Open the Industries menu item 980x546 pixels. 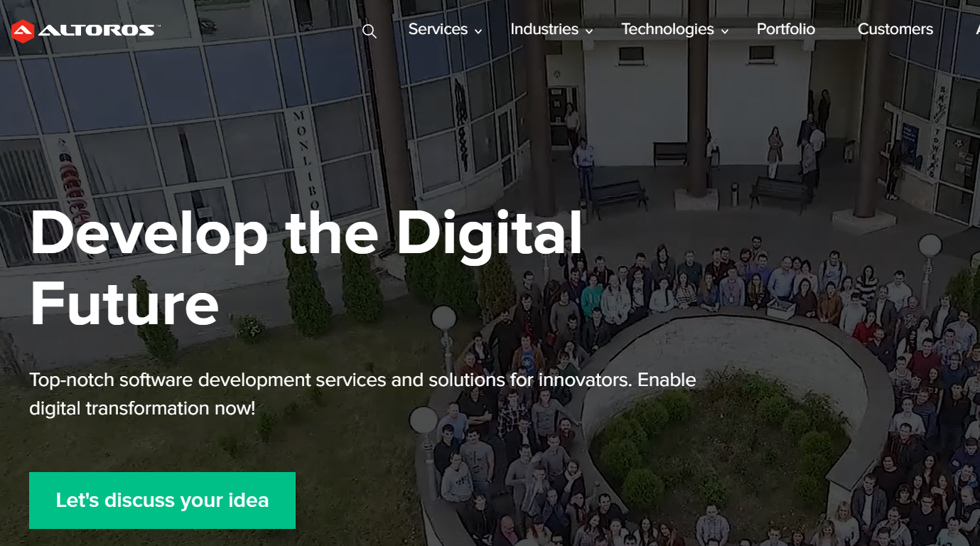click(544, 29)
